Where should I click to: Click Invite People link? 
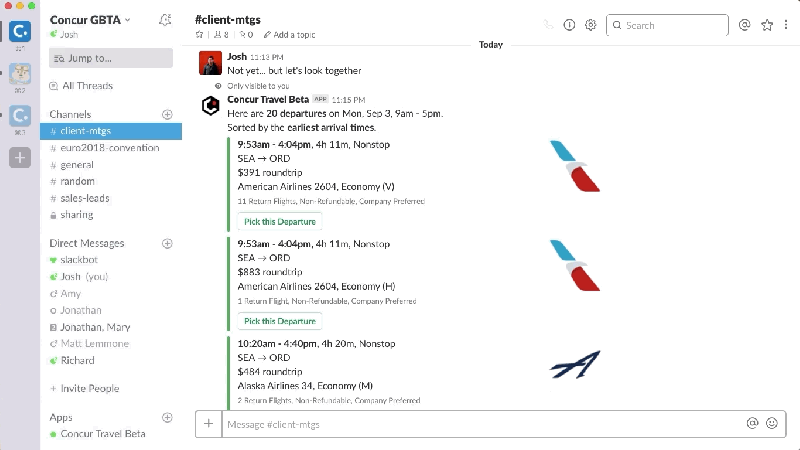[89, 388]
